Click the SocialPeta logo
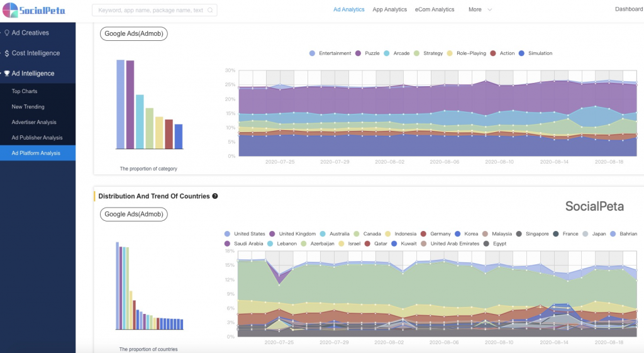The image size is (644, 353). click(x=34, y=10)
